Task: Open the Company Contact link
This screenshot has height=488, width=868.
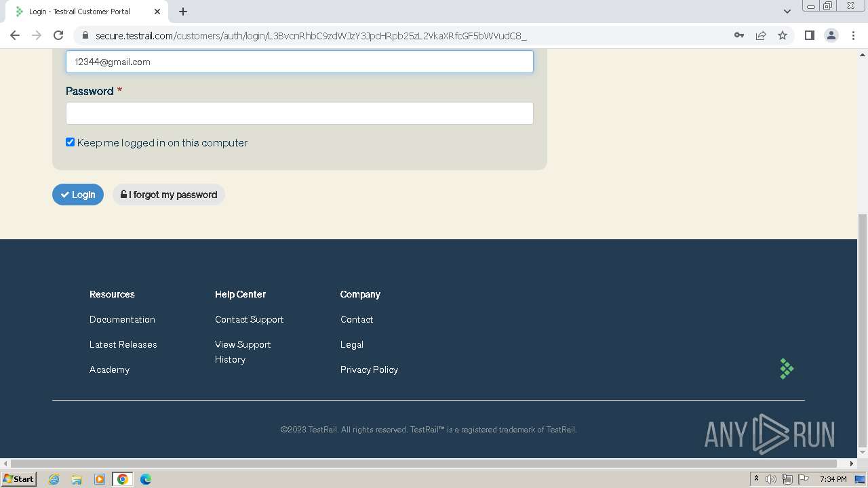Action: pos(357,319)
